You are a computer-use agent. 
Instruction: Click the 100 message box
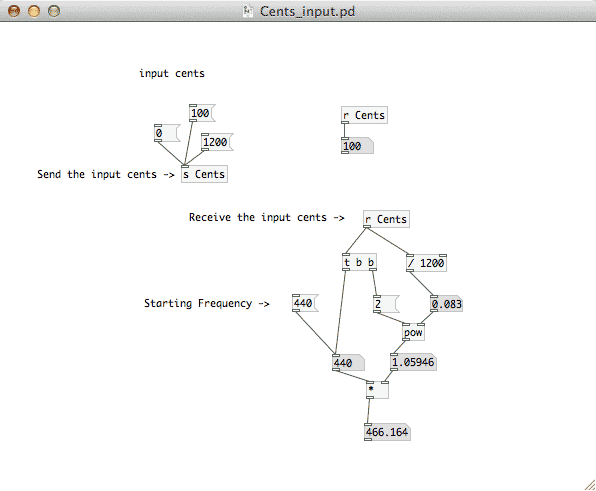coord(202,113)
